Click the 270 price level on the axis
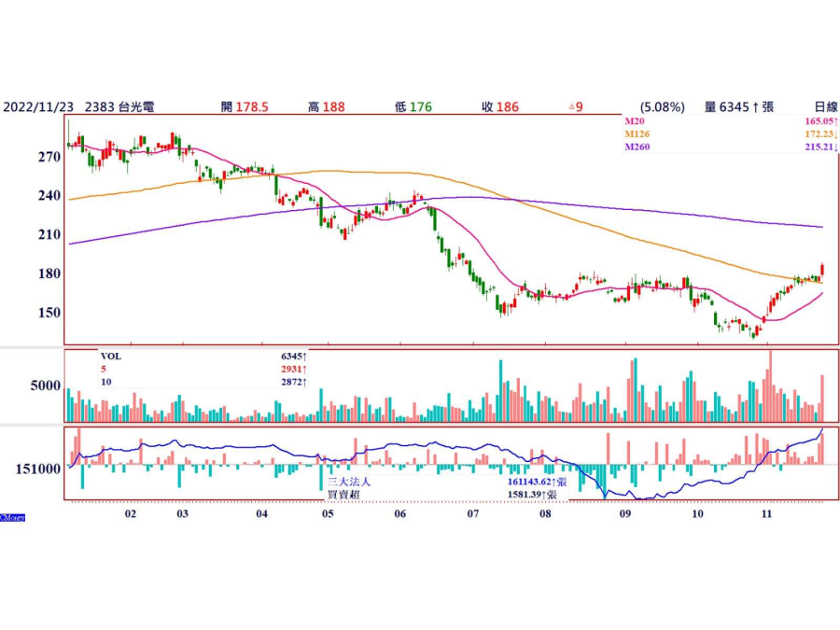This screenshot has width=840, height=630. 47,158
